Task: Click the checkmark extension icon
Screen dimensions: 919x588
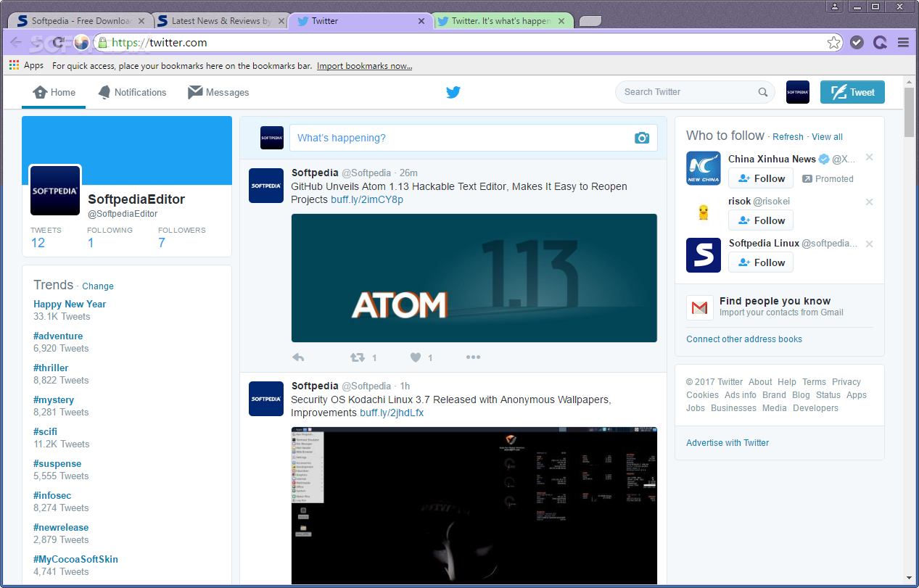Action: (857, 42)
